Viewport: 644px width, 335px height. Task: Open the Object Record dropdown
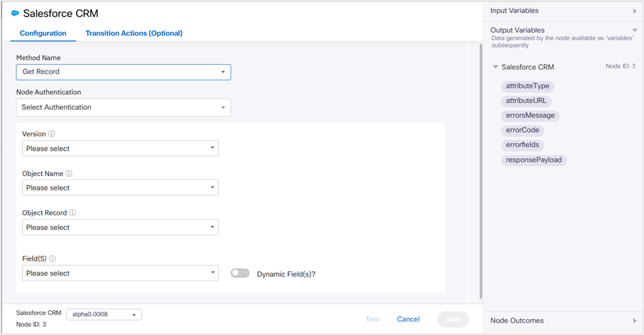point(120,227)
